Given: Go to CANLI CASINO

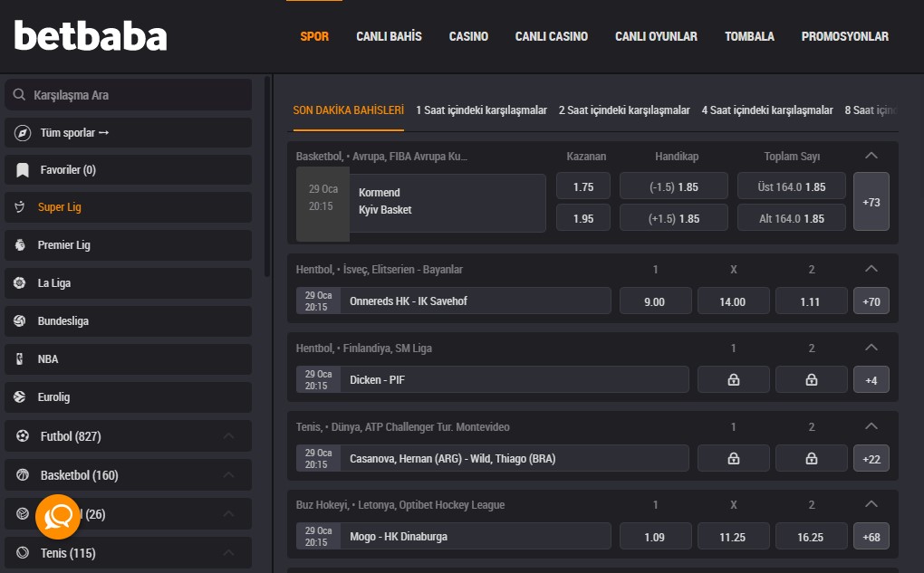Looking at the screenshot, I should coord(552,36).
